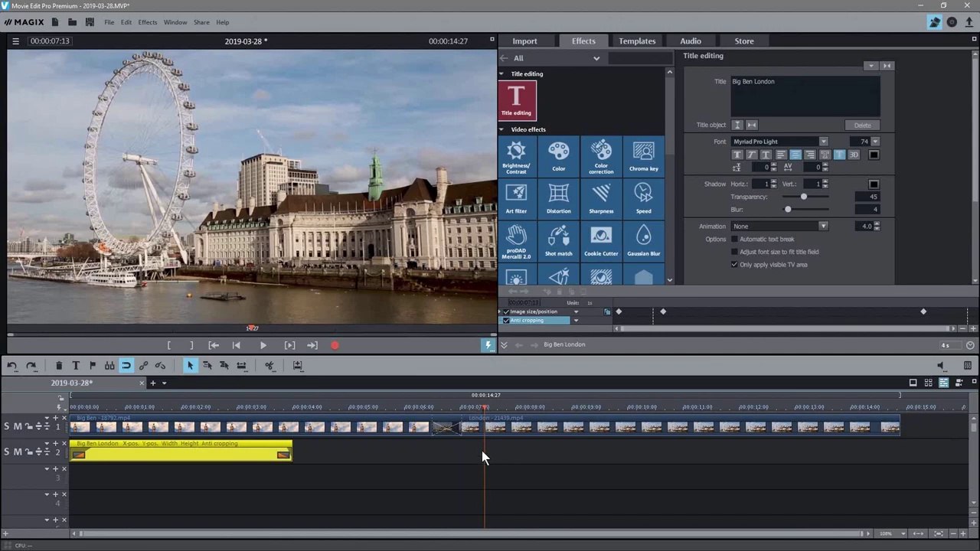
Task: Click the Redo arrow in the timeline toolbar
Action: tap(31, 366)
